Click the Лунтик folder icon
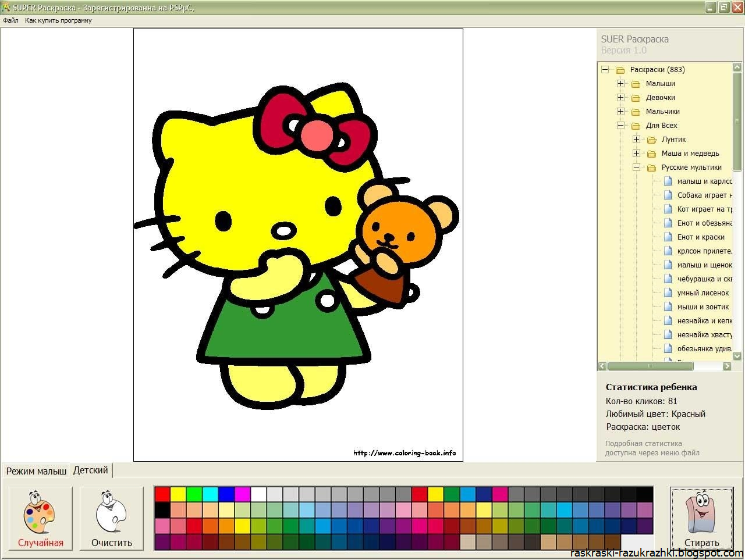This screenshot has width=745, height=560. click(x=652, y=140)
